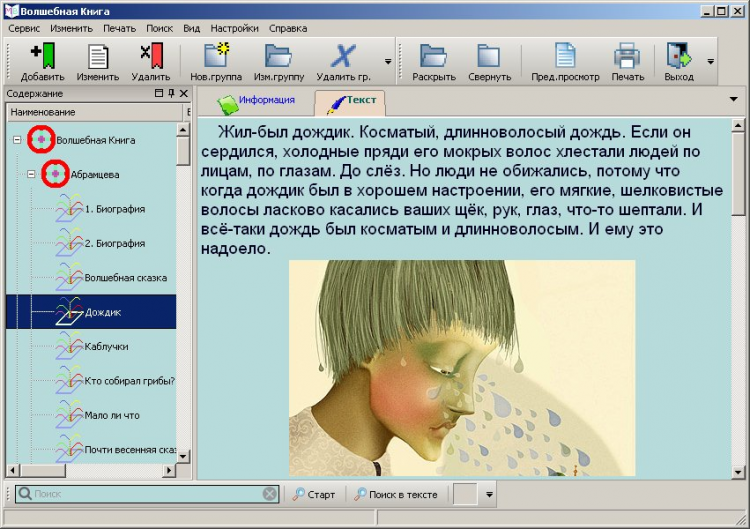Click the Печать printer icon
Screen dimensions: 750x529
627,55
